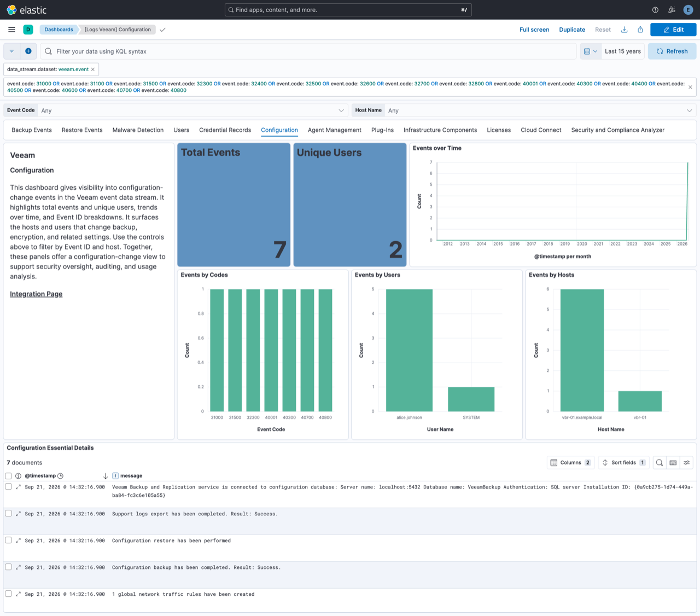The height and width of the screenshot is (616, 700).
Task: Click the share dashboard icon
Action: point(640,30)
